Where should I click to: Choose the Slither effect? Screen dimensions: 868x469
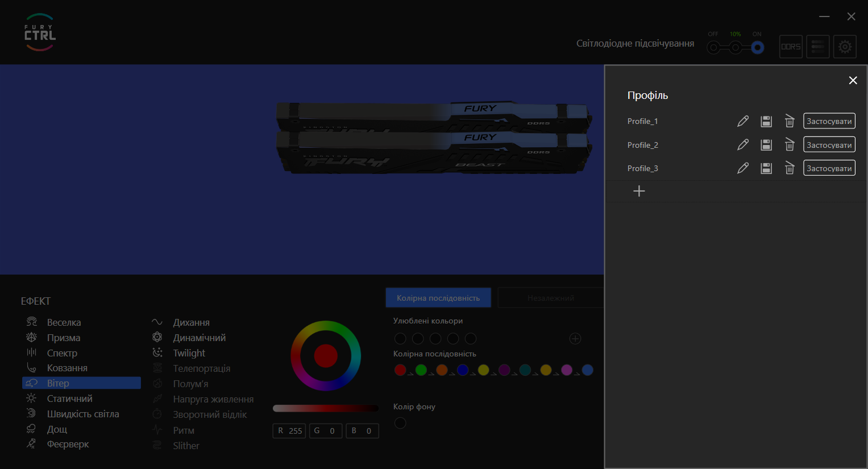point(186,446)
